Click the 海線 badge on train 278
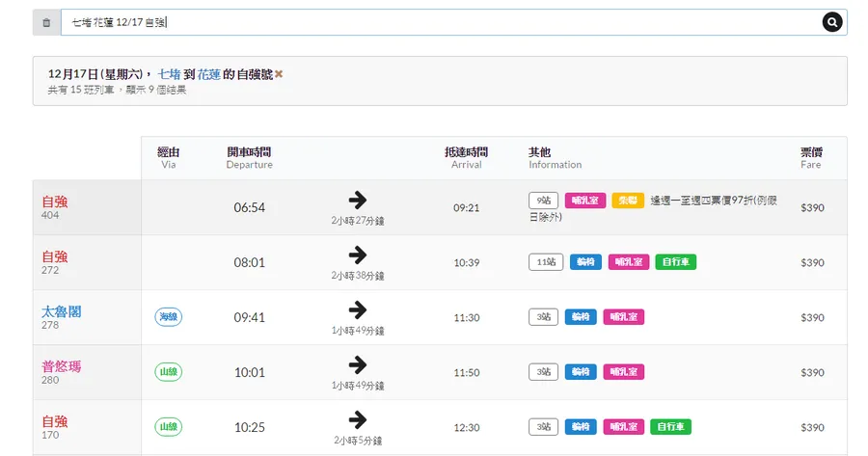Screen dimensions: 868x456 pyautogui.click(x=169, y=317)
